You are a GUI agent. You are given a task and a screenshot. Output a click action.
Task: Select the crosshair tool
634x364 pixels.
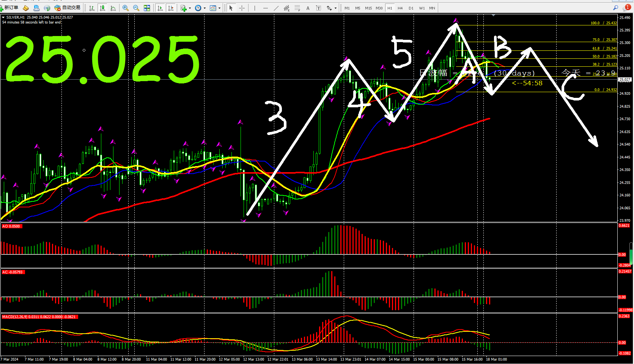(x=242, y=8)
